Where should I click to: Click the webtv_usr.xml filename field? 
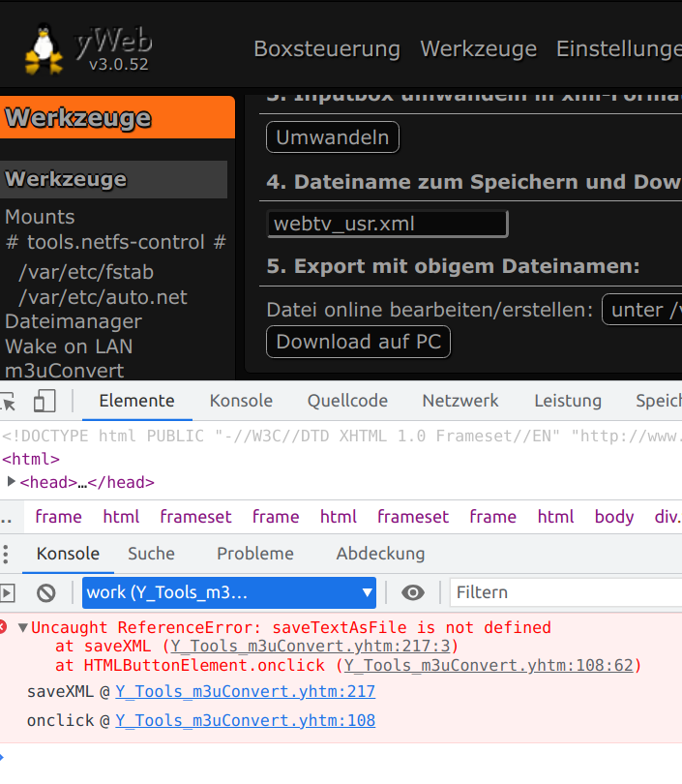coord(387,224)
